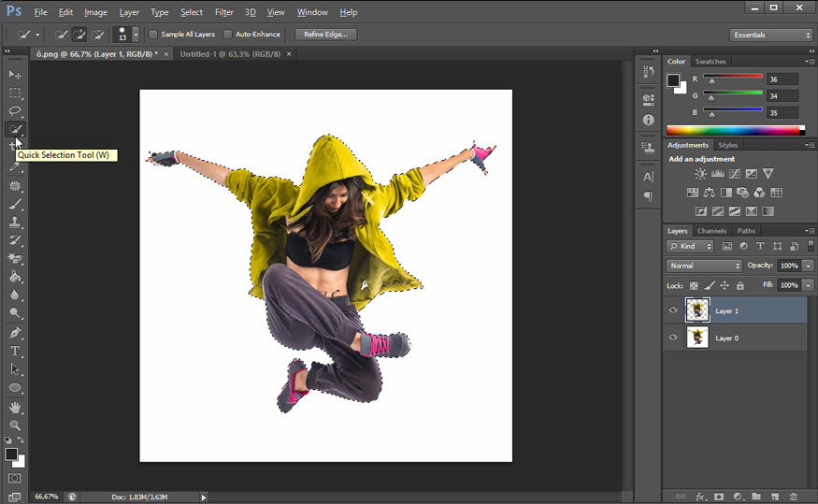Switch to the Channels tab
The height and width of the screenshot is (504, 818).
pos(711,231)
